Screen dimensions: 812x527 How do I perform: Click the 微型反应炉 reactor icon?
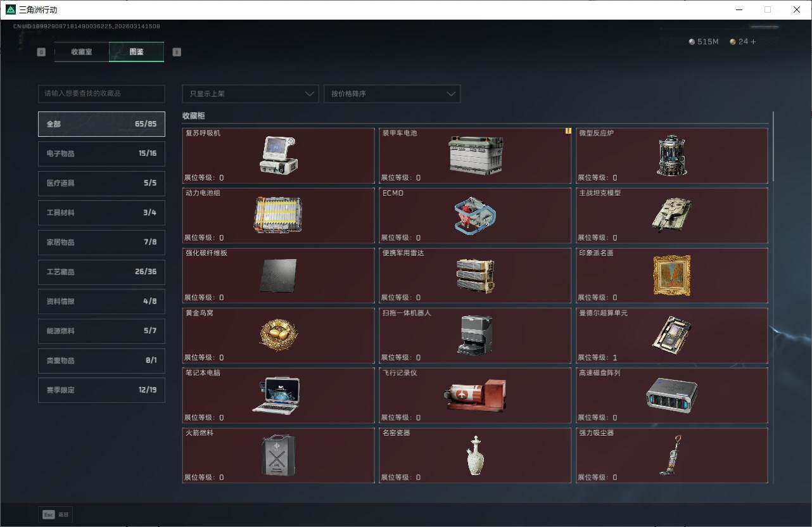pos(671,155)
